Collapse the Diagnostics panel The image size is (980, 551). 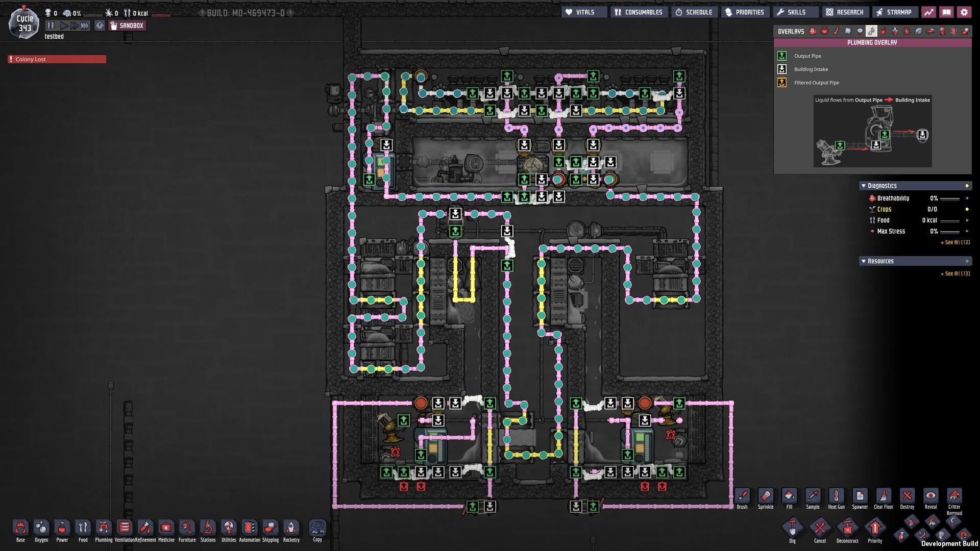pyautogui.click(x=863, y=186)
